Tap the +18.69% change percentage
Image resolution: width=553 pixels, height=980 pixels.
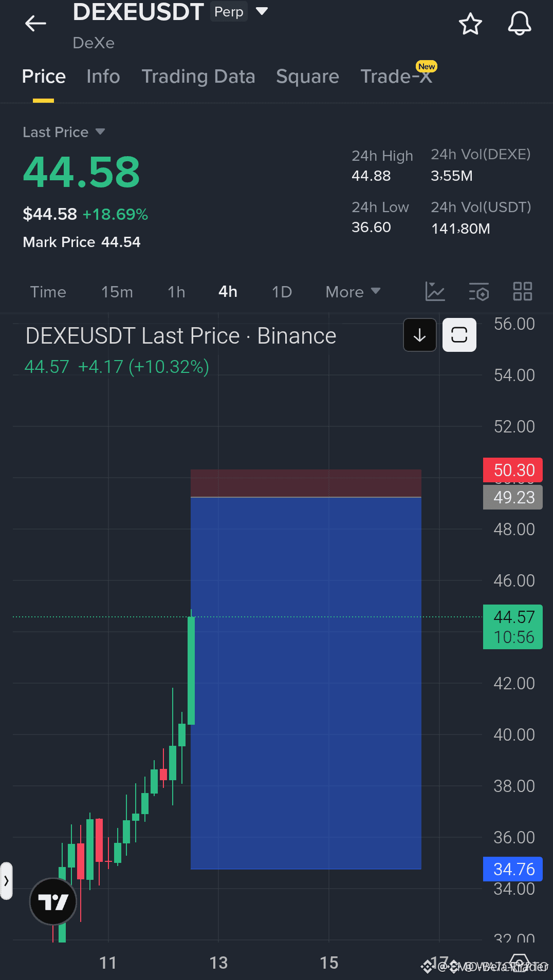[115, 214]
